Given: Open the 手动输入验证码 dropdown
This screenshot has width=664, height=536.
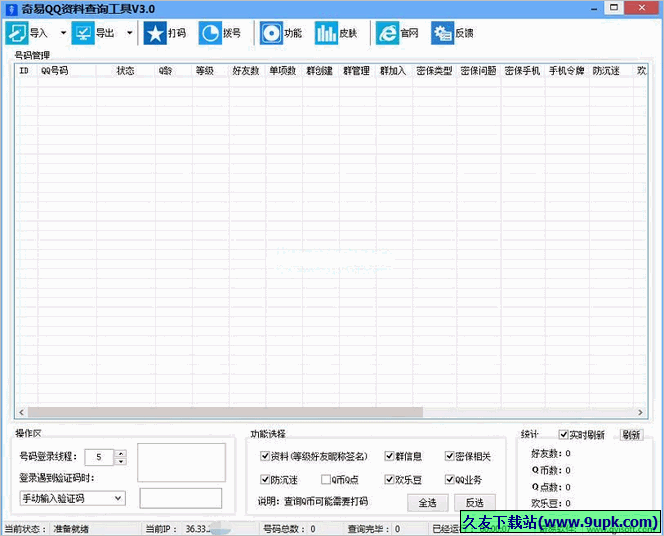Looking at the screenshot, I should click(x=72, y=498).
